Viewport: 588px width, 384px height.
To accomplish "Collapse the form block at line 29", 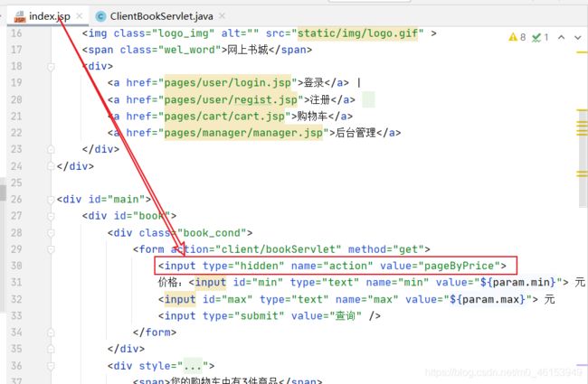I will tap(51, 249).
